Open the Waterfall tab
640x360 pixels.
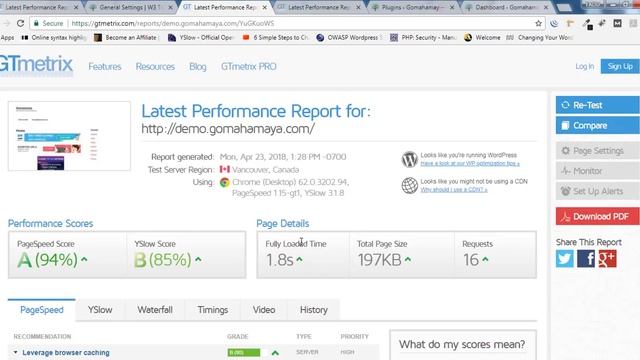click(x=155, y=310)
